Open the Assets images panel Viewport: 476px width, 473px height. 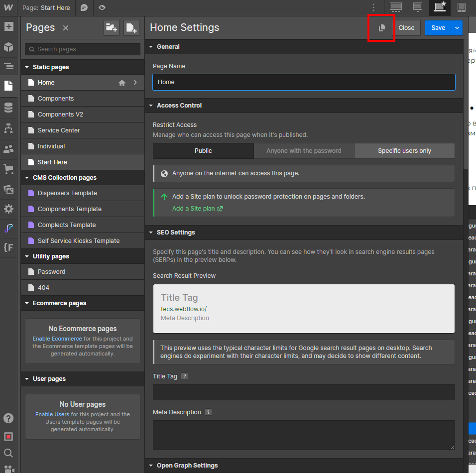point(8,189)
